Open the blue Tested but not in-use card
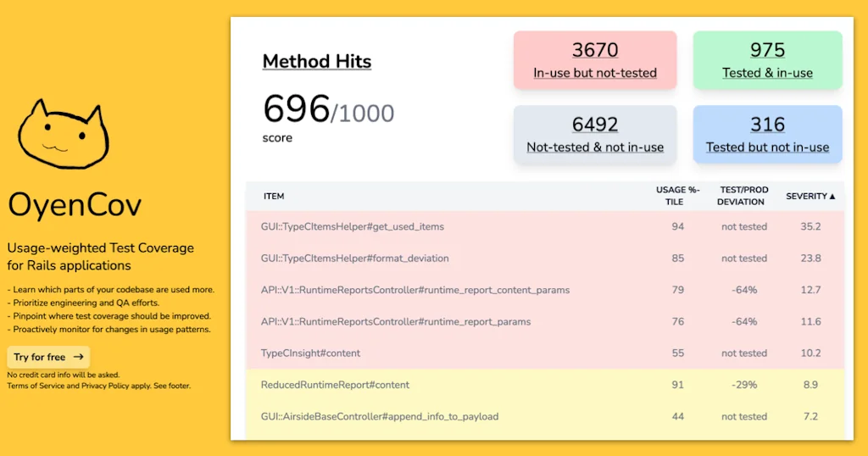 tap(767, 135)
